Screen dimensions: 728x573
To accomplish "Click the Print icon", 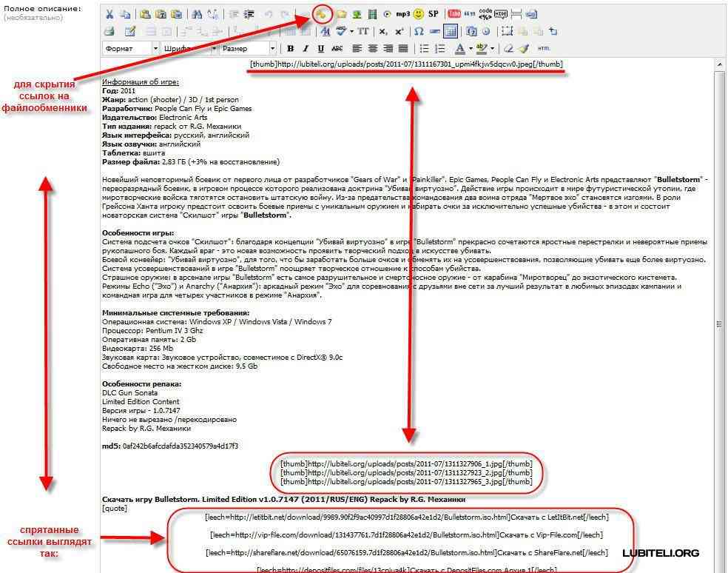I will [109, 32].
